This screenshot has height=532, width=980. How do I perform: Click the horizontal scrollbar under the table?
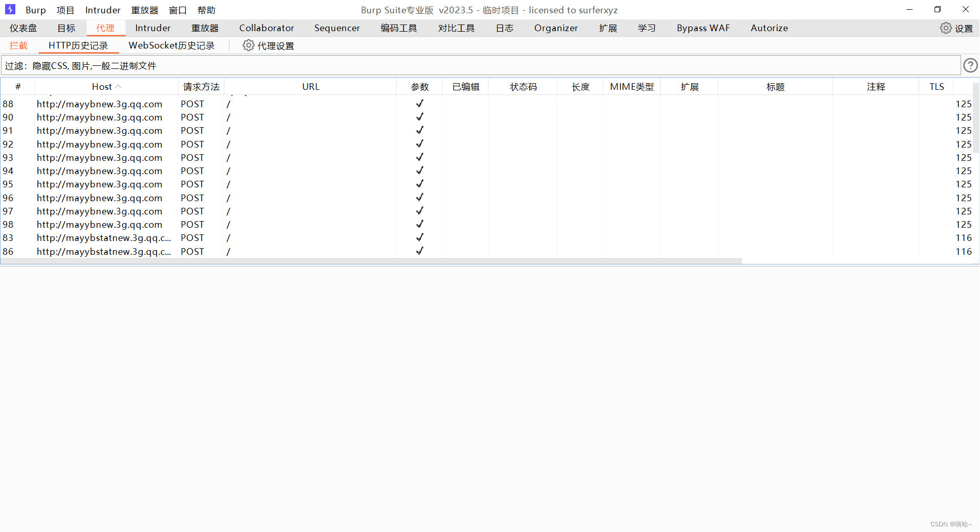(x=371, y=261)
